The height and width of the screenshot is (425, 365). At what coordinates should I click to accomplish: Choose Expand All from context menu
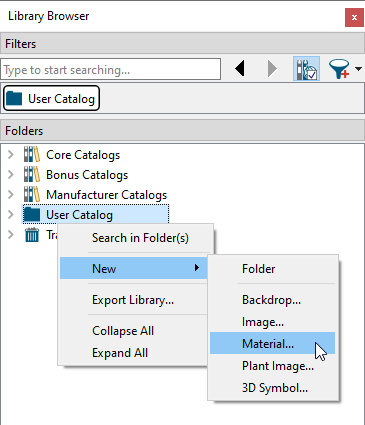click(133, 353)
